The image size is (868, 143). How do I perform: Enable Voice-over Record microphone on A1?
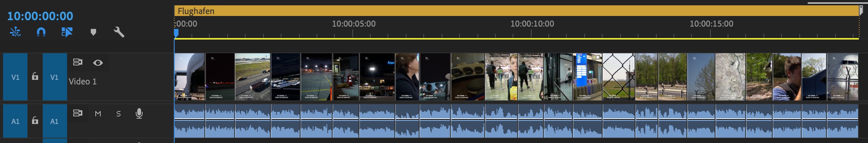pos(139,113)
